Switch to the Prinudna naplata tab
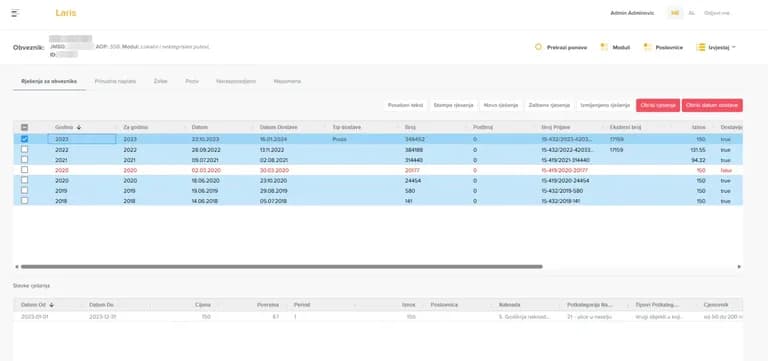768x361 pixels. [115, 81]
